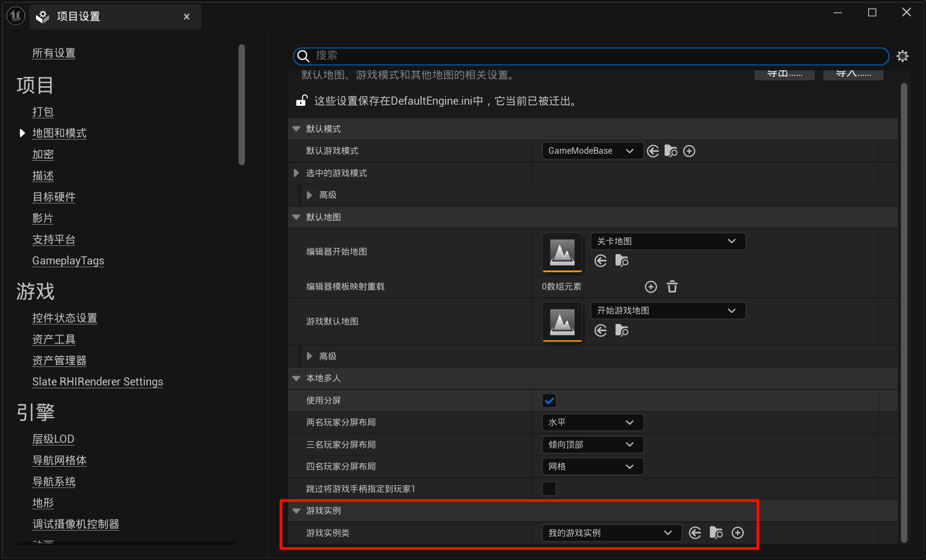926x560 pixels.
Task: Expand the 选中的游戏模式 section
Action: pyautogui.click(x=296, y=173)
